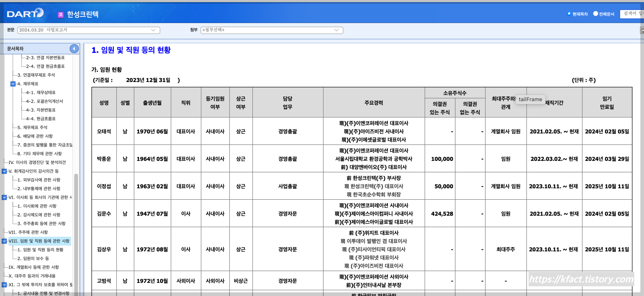Open the 본문 document dropdown
The height and width of the screenshot is (296, 644).
[88, 30]
